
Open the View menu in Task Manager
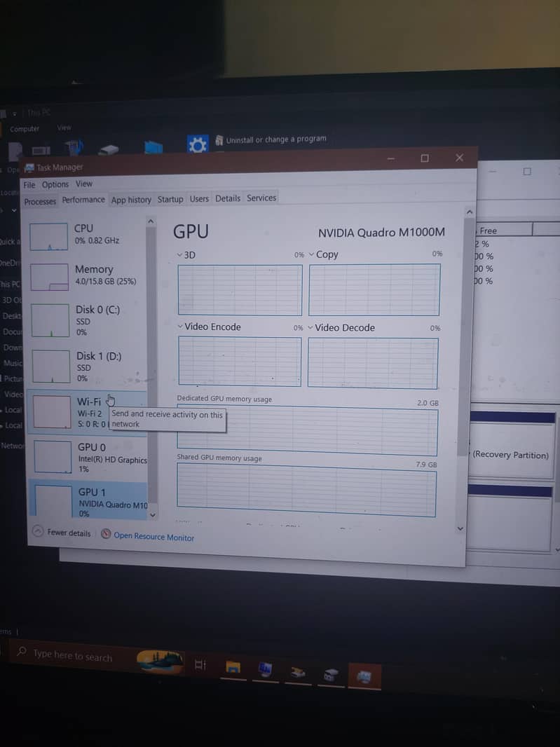pyautogui.click(x=84, y=184)
